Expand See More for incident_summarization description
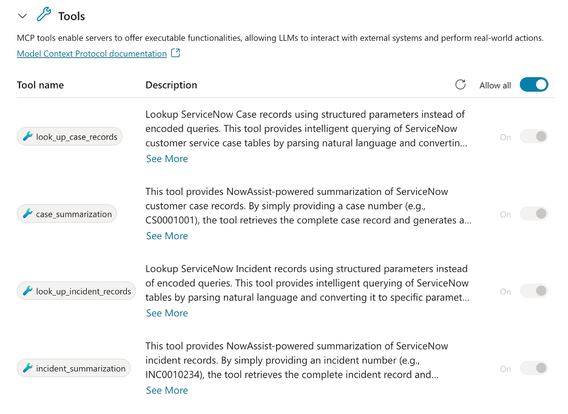Viewport: 568px width, 414px height. (x=167, y=390)
